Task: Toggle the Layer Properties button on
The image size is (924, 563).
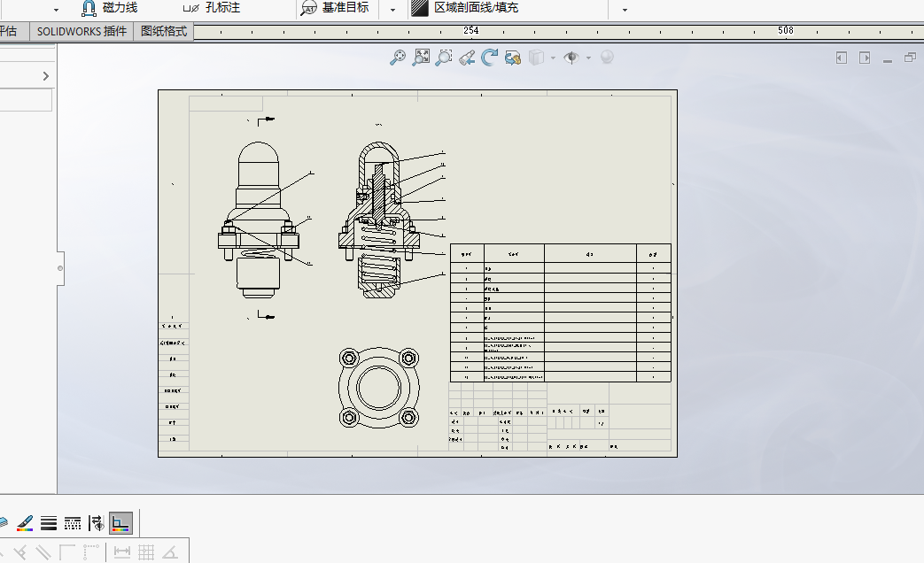Action: tap(121, 522)
